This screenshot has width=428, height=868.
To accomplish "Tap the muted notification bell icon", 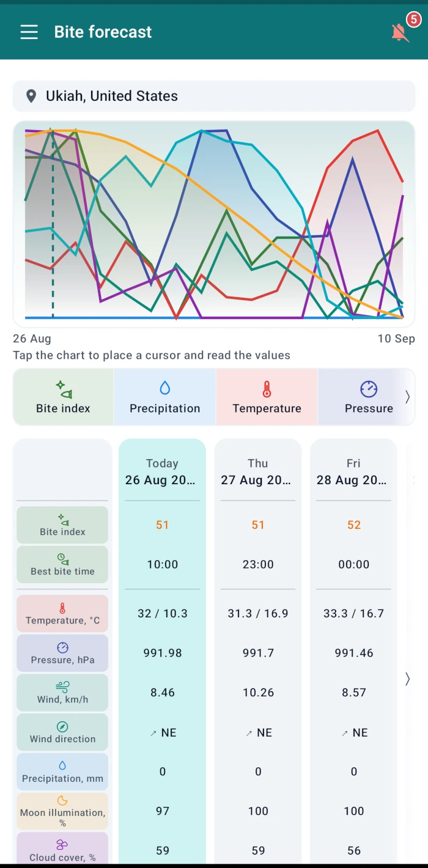I will click(400, 32).
